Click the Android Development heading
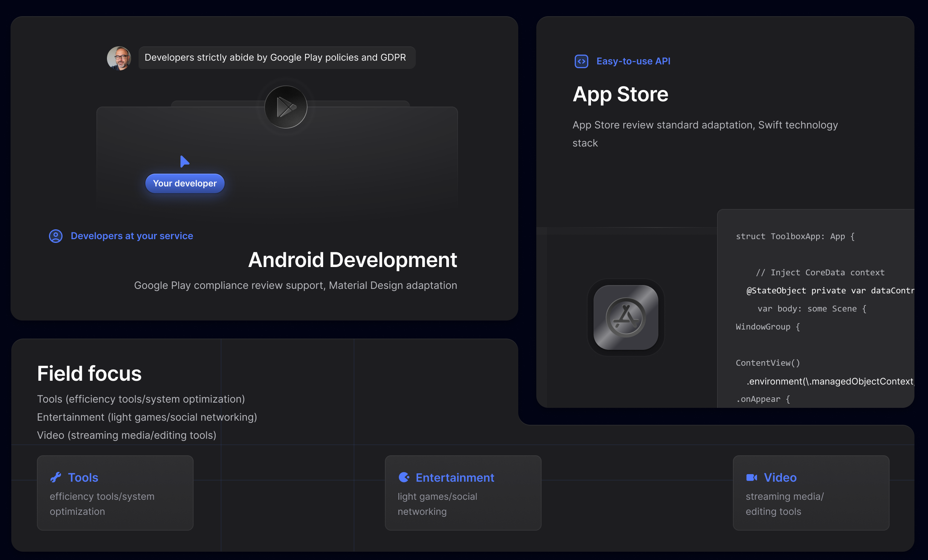 tap(352, 260)
